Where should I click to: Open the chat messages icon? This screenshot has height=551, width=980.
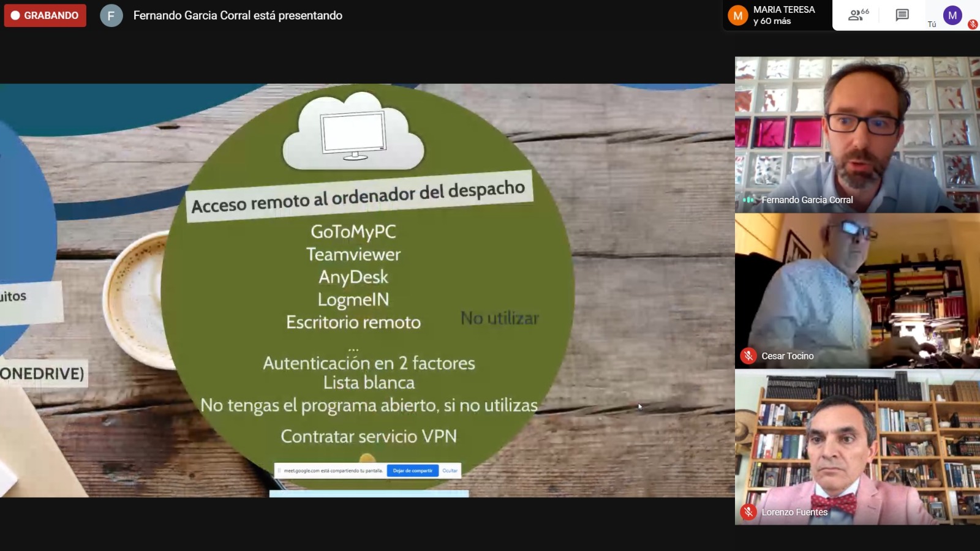point(902,15)
